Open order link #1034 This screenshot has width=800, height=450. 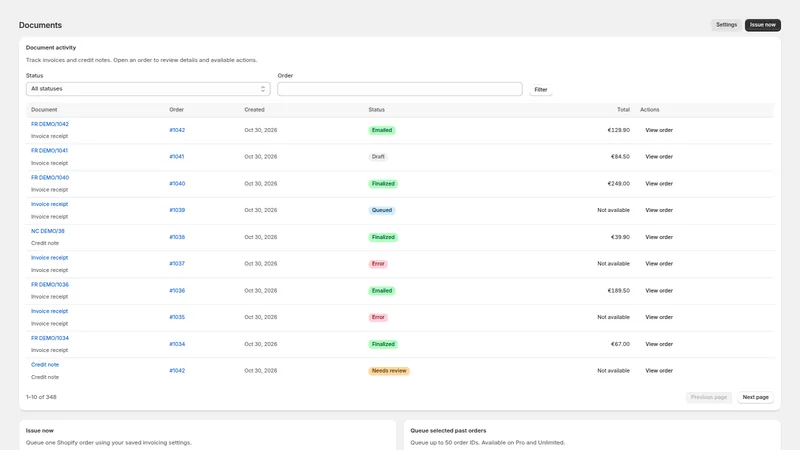click(177, 344)
